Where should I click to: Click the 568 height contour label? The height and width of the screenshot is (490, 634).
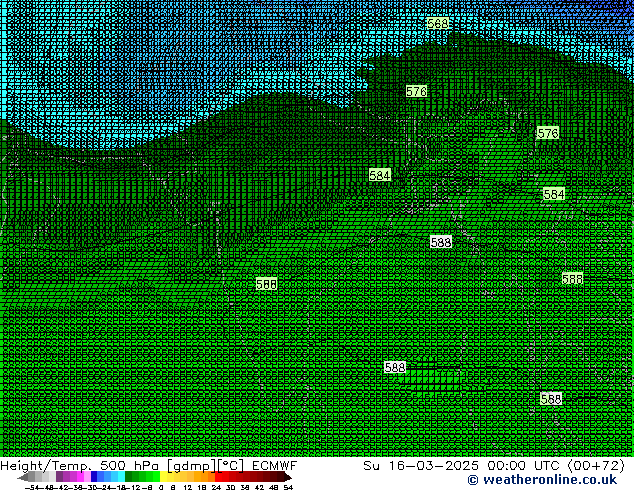click(437, 24)
